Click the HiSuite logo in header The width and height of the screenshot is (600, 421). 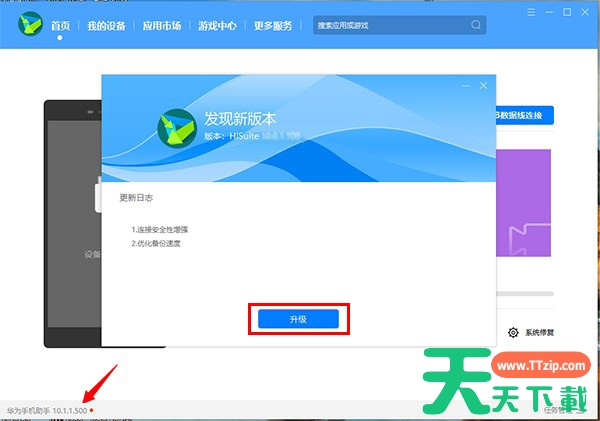click(x=30, y=24)
